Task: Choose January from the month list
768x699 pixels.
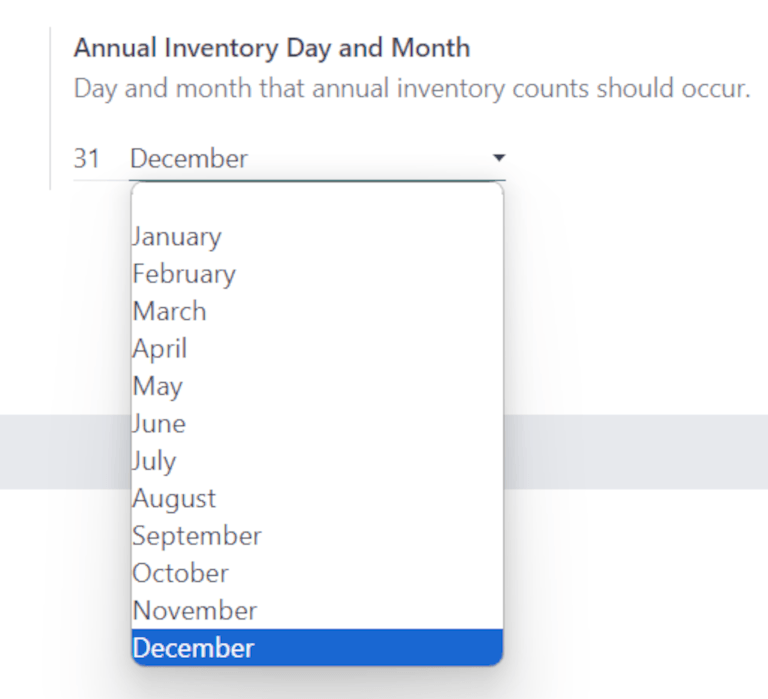Action: (177, 237)
